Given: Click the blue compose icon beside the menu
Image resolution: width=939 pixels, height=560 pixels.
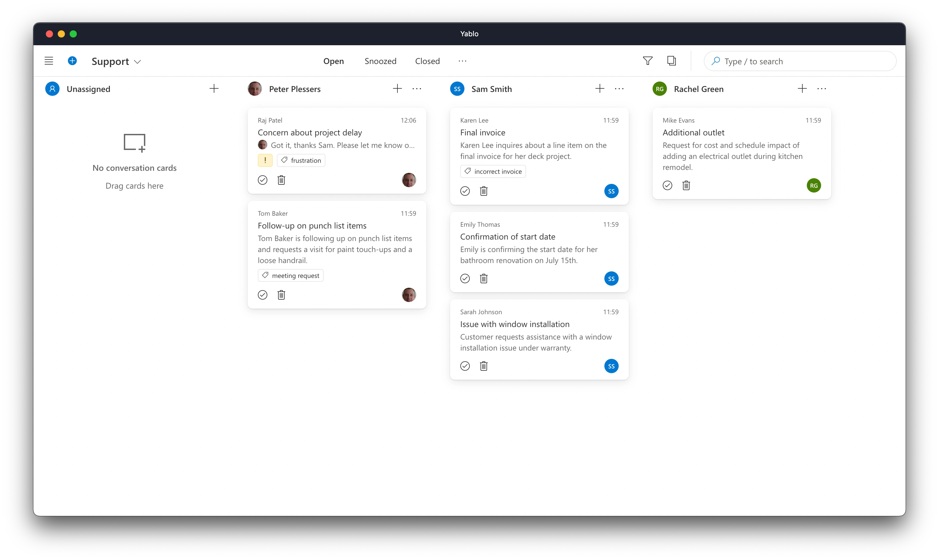Looking at the screenshot, I should tap(72, 61).
